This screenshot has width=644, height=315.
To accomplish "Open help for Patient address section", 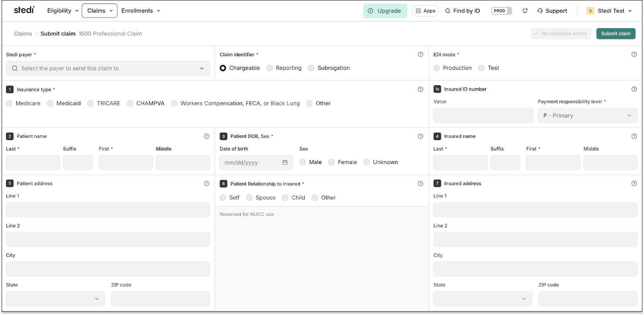I will point(207,183).
